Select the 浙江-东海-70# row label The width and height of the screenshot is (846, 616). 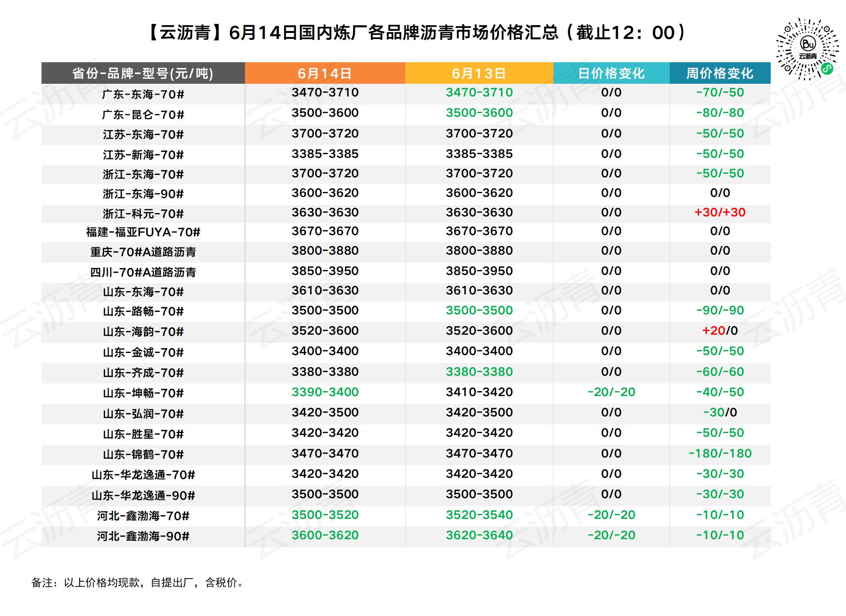click(143, 174)
